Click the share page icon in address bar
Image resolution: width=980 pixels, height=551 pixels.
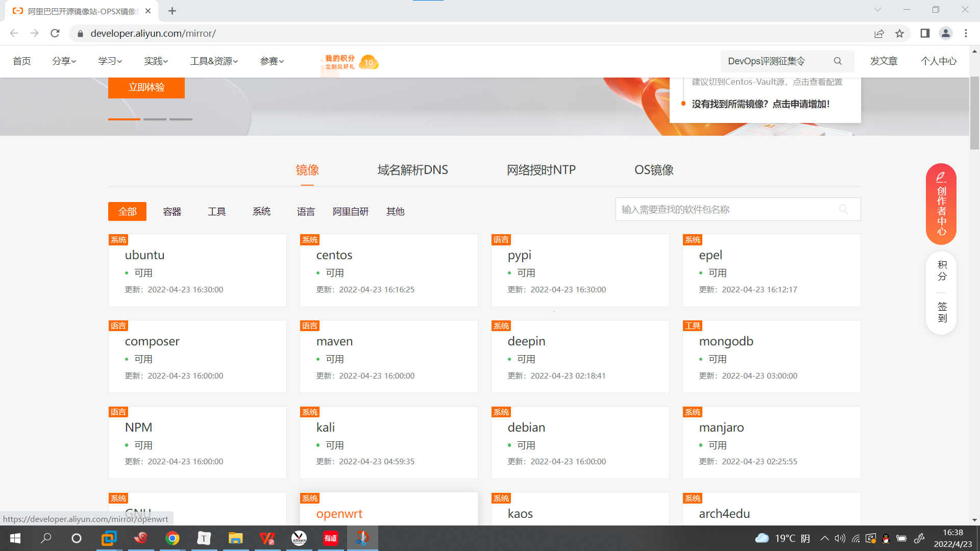(879, 34)
